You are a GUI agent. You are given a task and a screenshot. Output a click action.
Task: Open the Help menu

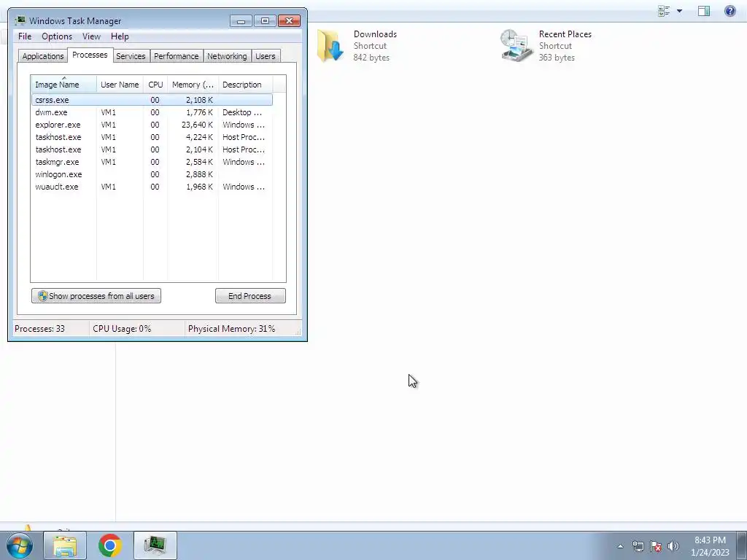tap(120, 36)
